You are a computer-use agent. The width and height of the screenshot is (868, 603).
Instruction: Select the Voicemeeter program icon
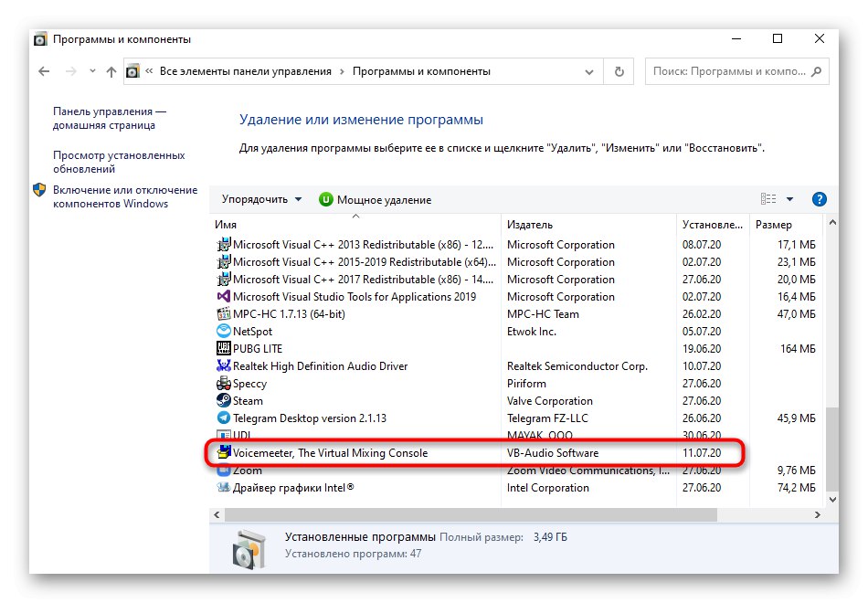point(224,452)
